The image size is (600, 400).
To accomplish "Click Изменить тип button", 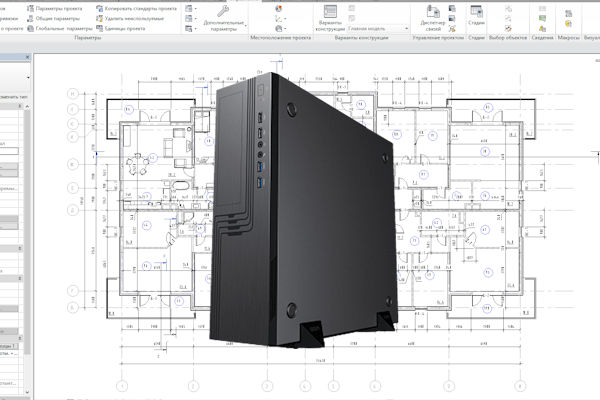I will (14, 97).
